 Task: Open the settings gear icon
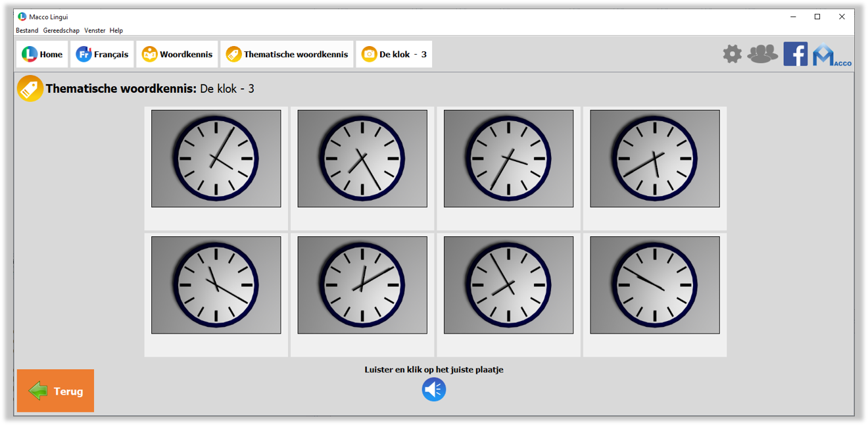tap(732, 54)
